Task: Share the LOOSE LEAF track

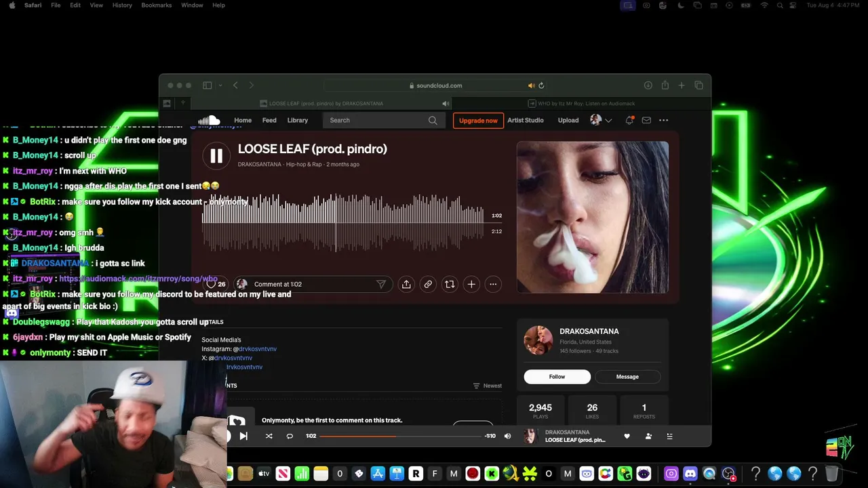Action: [x=406, y=285]
